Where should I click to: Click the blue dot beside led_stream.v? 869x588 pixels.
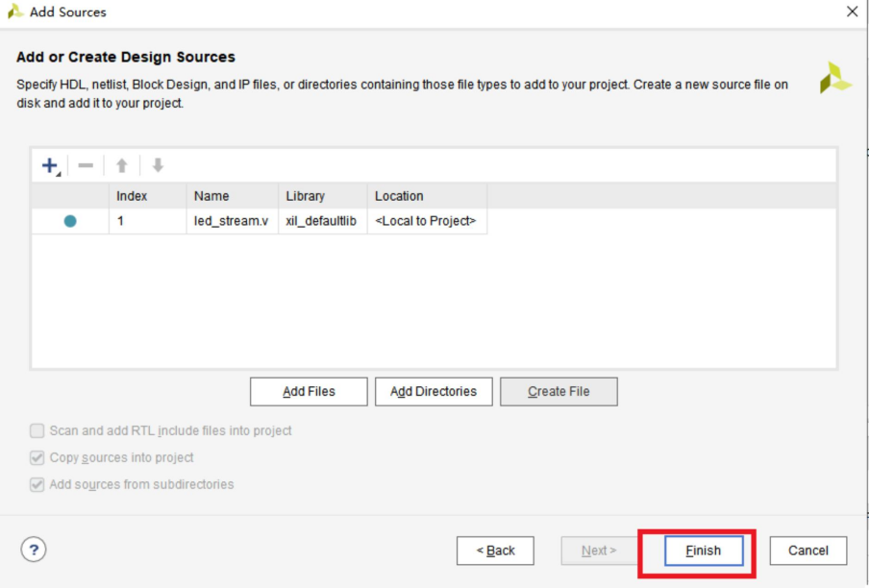pos(70,221)
